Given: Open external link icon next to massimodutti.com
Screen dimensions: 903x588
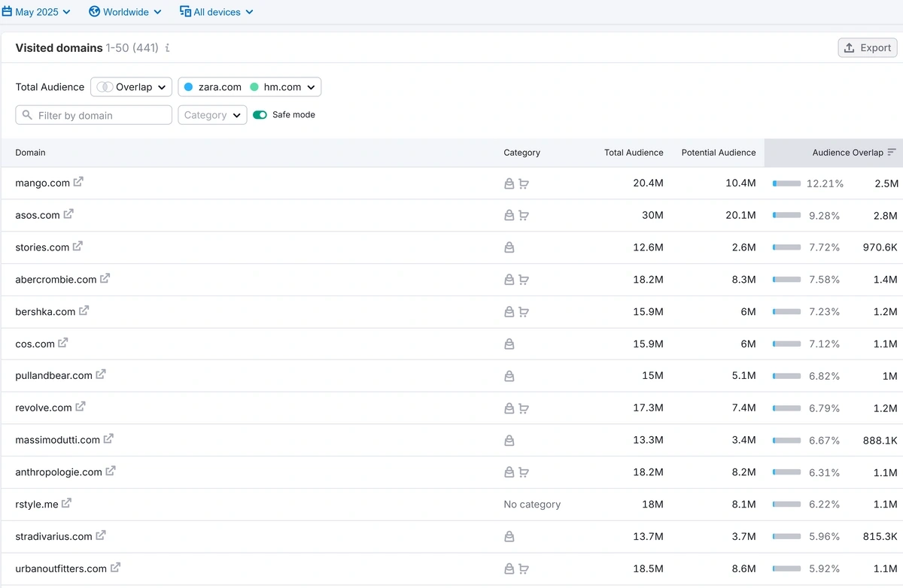Looking at the screenshot, I should coord(108,439).
